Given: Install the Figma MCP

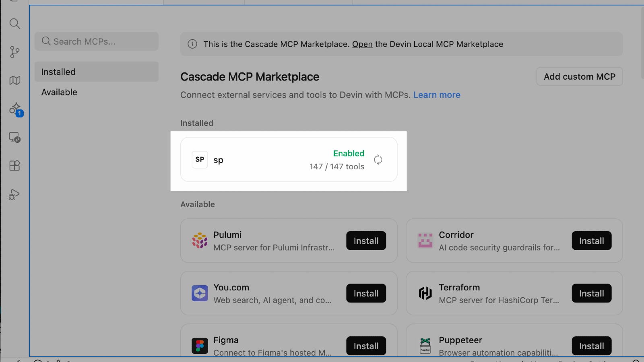Looking at the screenshot, I should click(x=366, y=346).
